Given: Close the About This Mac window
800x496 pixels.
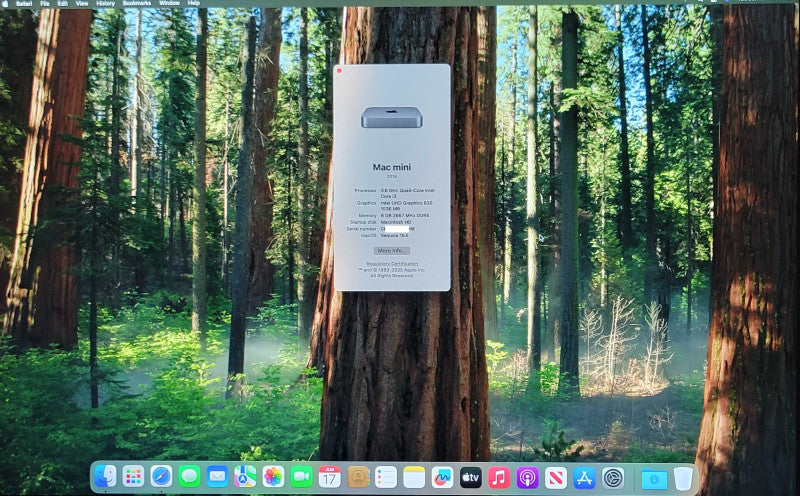Looking at the screenshot, I should click(x=340, y=70).
